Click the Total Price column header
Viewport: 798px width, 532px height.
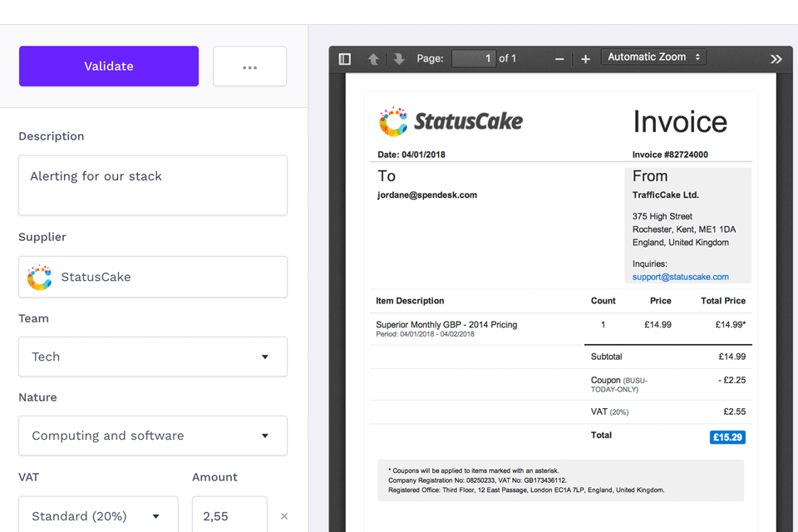[x=722, y=301]
